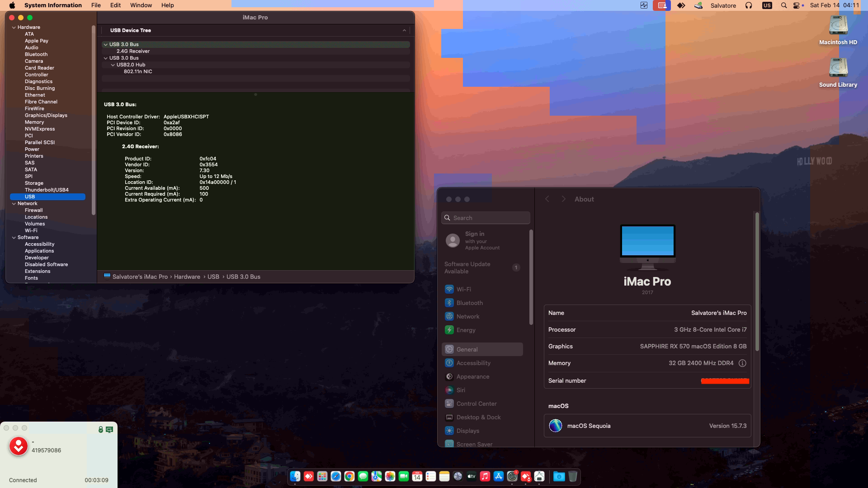868x488 pixels.
Task: Open the Macintosh HD desktop drive
Action: click(838, 30)
